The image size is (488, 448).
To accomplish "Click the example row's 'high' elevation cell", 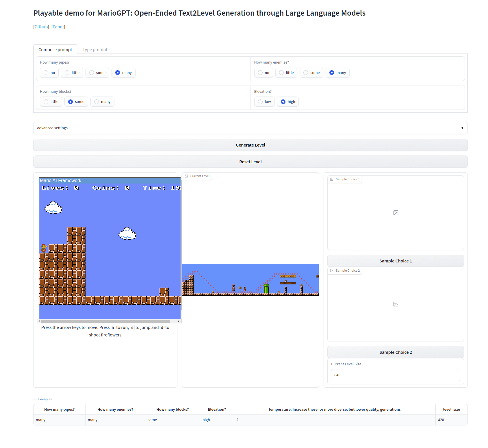I will point(217,420).
